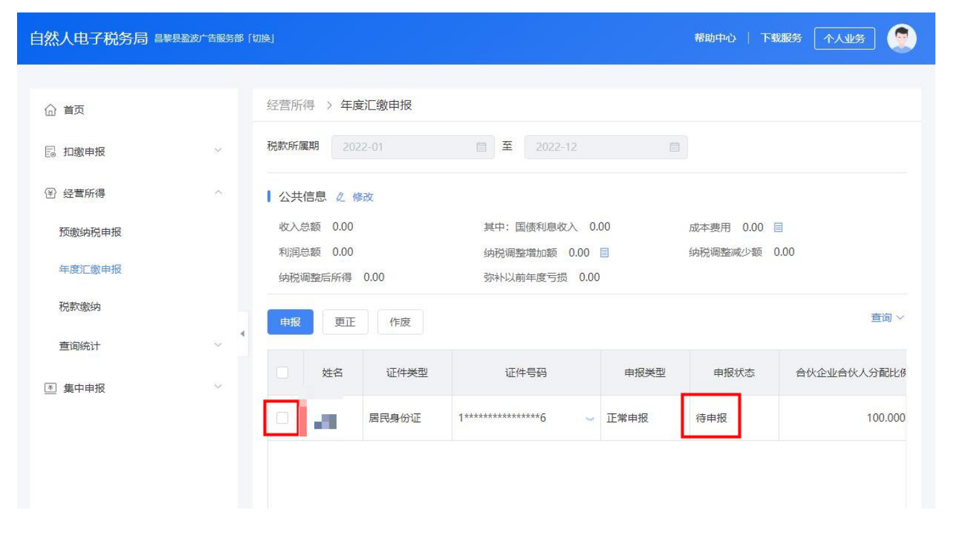980x552 pixels.
Task: Collapse the 经营所得 menu chevron
Action: pyautogui.click(x=218, y=192)
